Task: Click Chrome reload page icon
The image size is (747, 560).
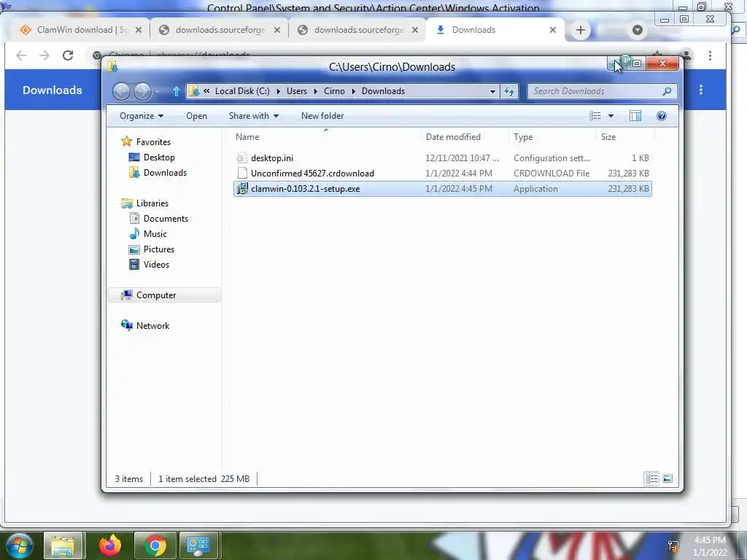Action: point(68,55)
